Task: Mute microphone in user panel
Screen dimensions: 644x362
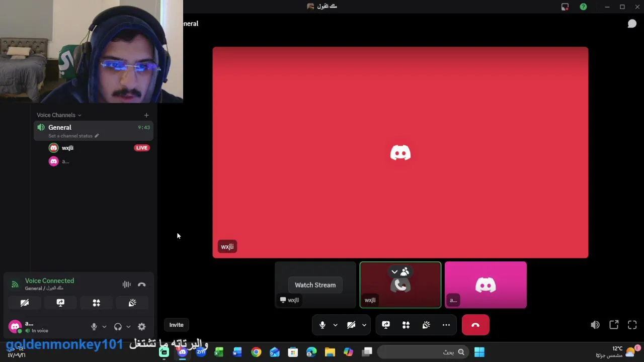Action: pyautogui.click(x=94, y=327)
